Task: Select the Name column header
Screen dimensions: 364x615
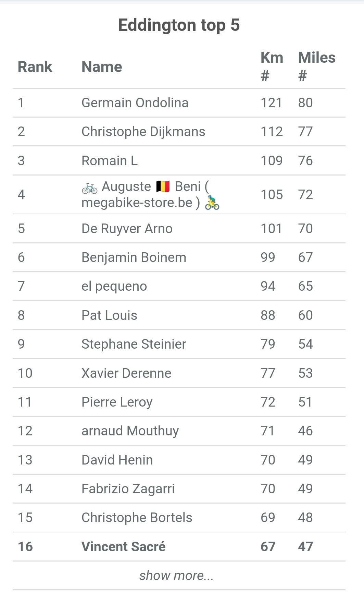Action: coord(102,67)
